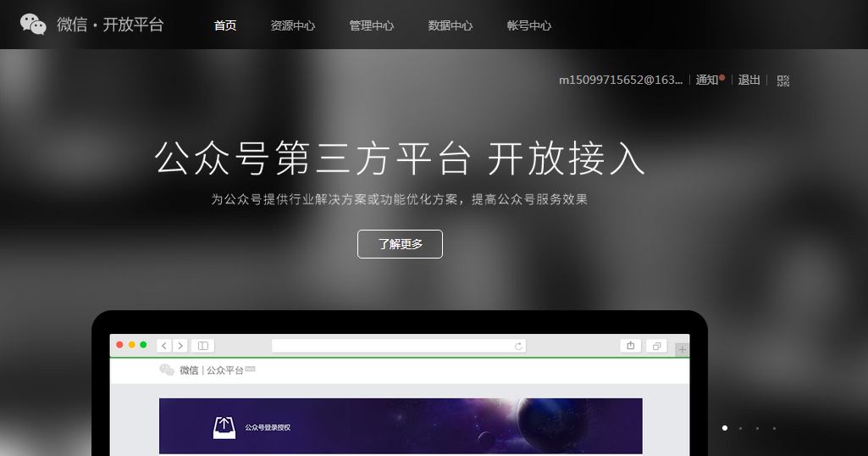This screenshot has height=456, width=868.
Task: Toggle the sidebar icon in mockup browser
Action: [203, 346]
